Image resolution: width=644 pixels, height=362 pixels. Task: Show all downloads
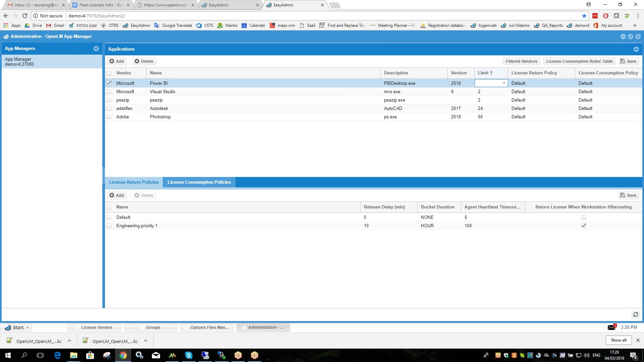(x=619, y=340)
